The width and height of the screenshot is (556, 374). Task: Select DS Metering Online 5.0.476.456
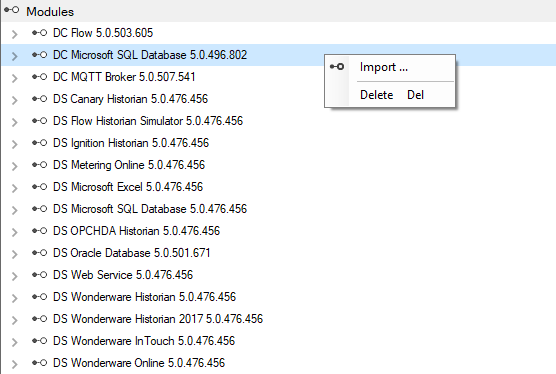pyautogui.click(x=129, y=165)
